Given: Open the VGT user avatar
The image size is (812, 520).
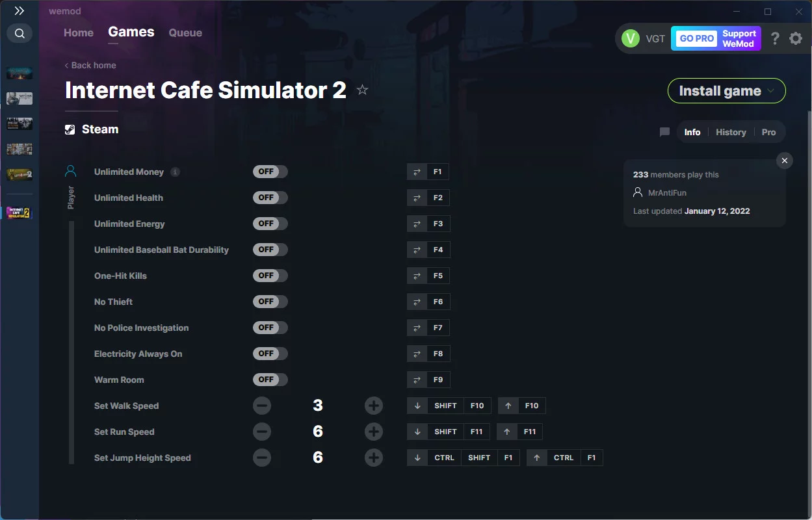Looking at the screenshot, I should pos(631,38).
